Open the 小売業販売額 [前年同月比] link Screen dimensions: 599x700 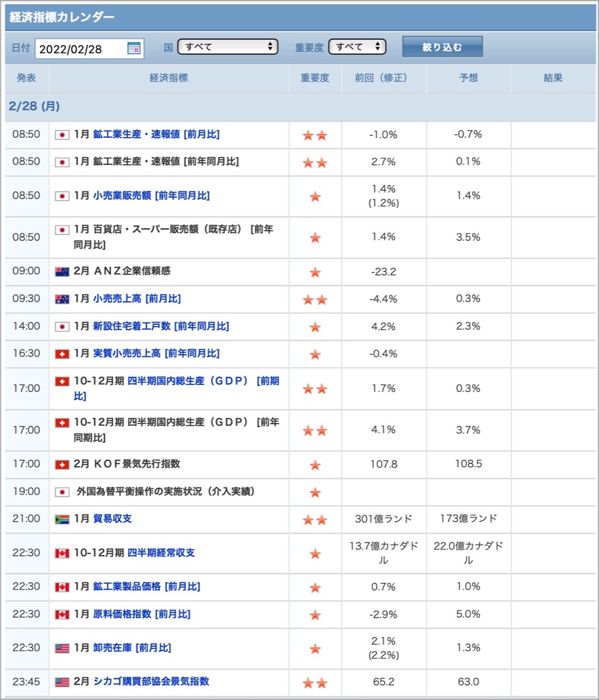click(152, 196)
